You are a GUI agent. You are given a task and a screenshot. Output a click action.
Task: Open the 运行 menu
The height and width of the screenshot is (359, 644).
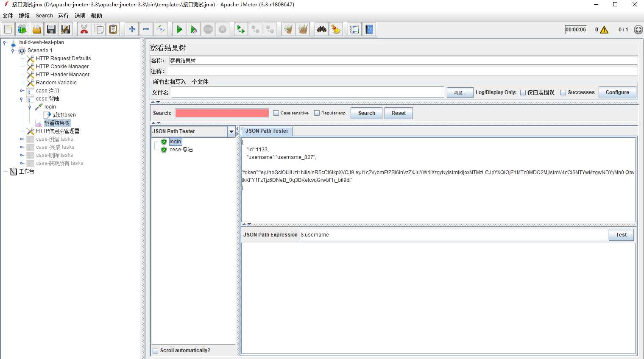(63, 16)
